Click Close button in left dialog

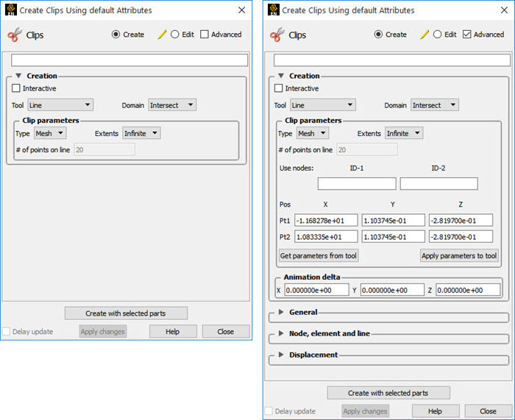click(x=226, y=331)
